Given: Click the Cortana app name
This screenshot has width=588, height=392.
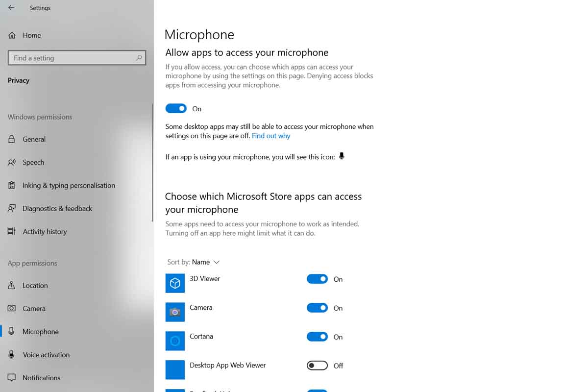Looking at the screenshot, I should 201,336.
